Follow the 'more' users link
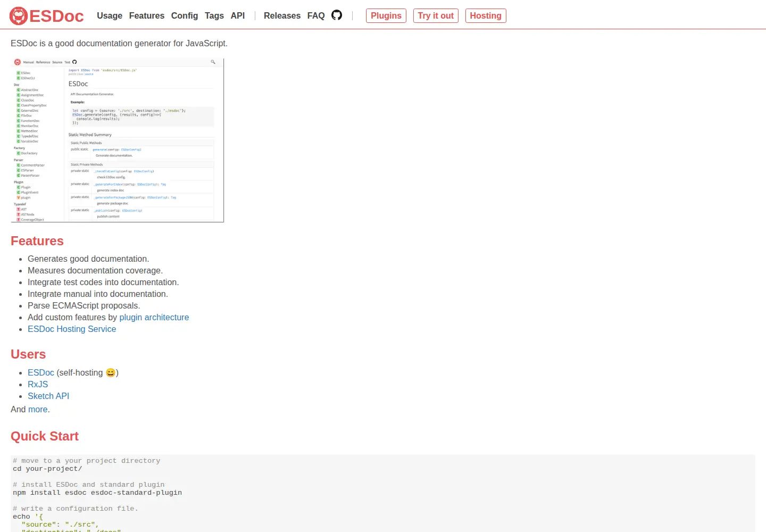This screenshot has height=532, width=766. [x=38, y=409]
